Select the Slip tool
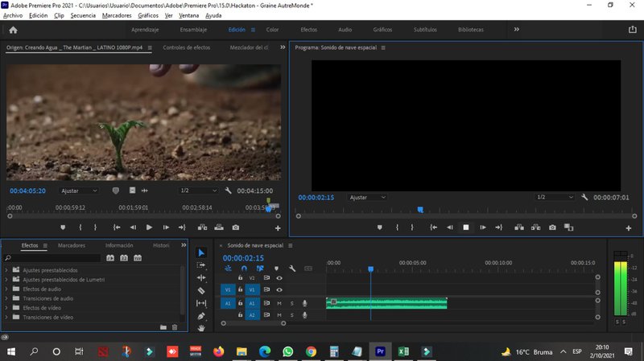This screenshot has width=644, height=361. pos(201,303)
